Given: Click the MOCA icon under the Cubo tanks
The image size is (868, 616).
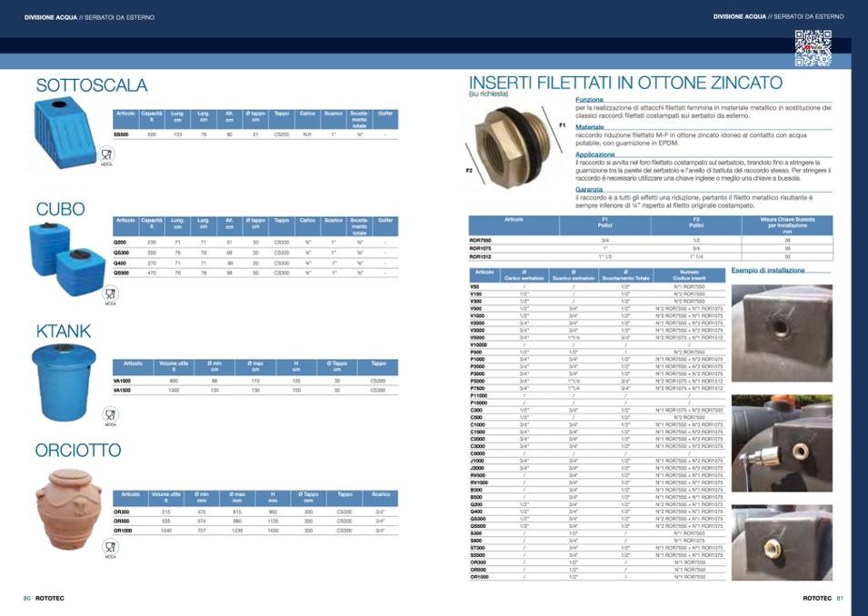Looking at the screenshot, I should (110, 294).
